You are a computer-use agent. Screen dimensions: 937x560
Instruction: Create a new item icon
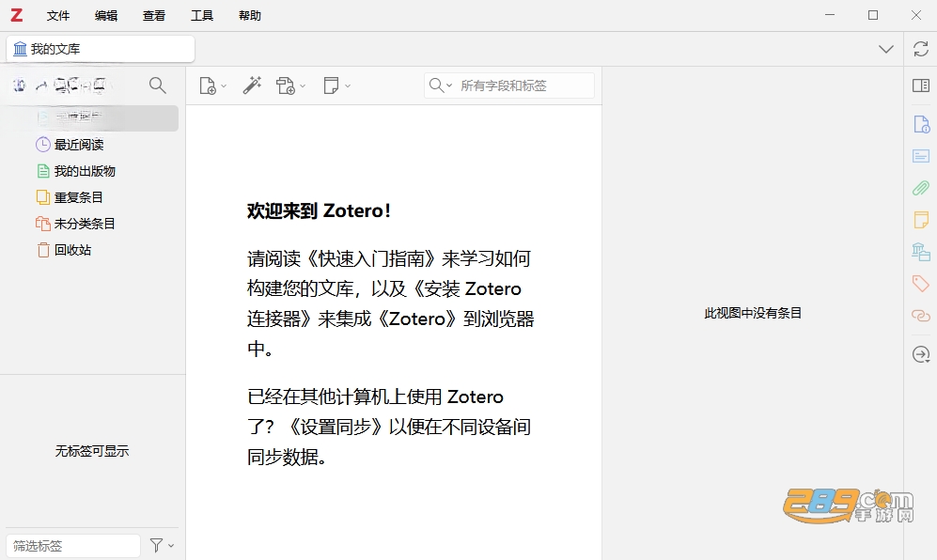(x=208, y=86)
